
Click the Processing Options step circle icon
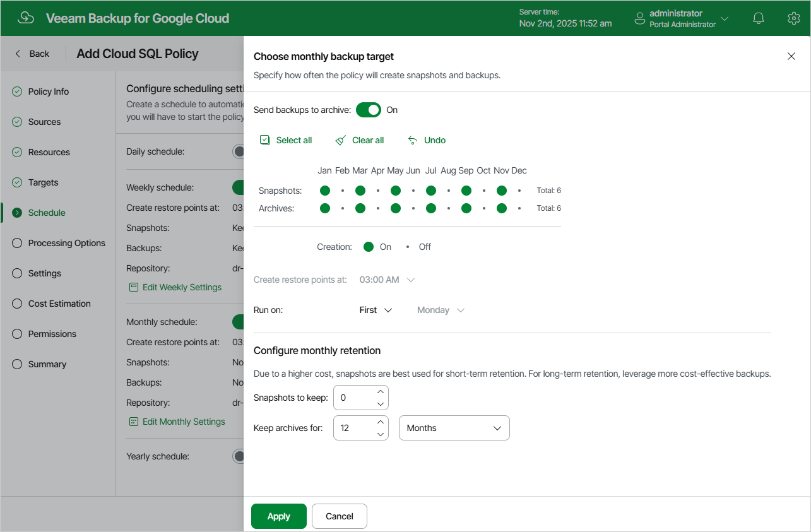(17, 243)
